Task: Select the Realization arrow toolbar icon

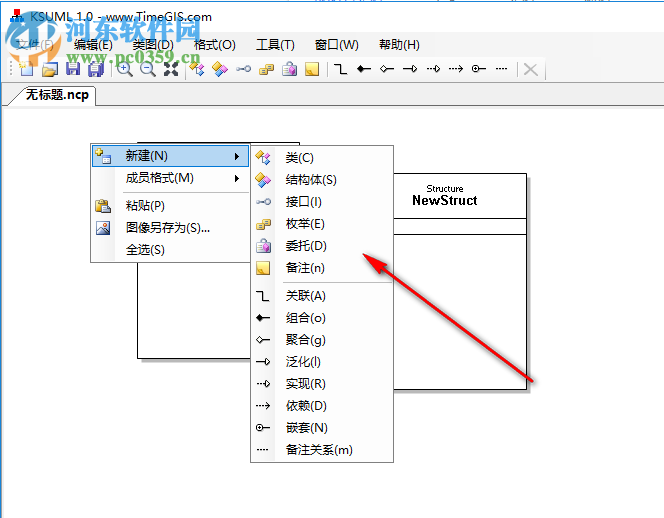Action: pyautogui.click(x=433, y=69)
